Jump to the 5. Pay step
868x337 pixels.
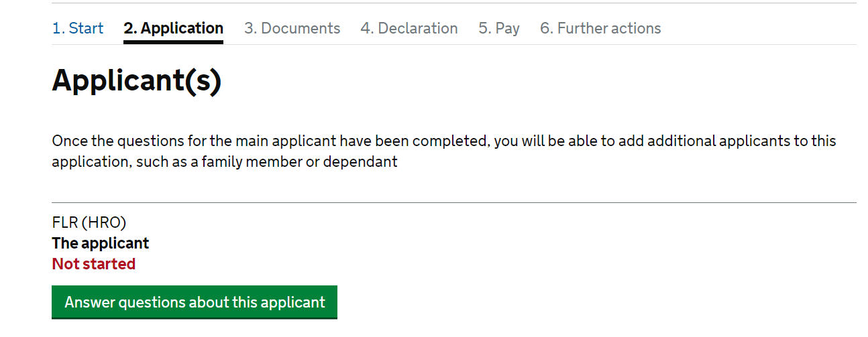click(x=499, y=28)
